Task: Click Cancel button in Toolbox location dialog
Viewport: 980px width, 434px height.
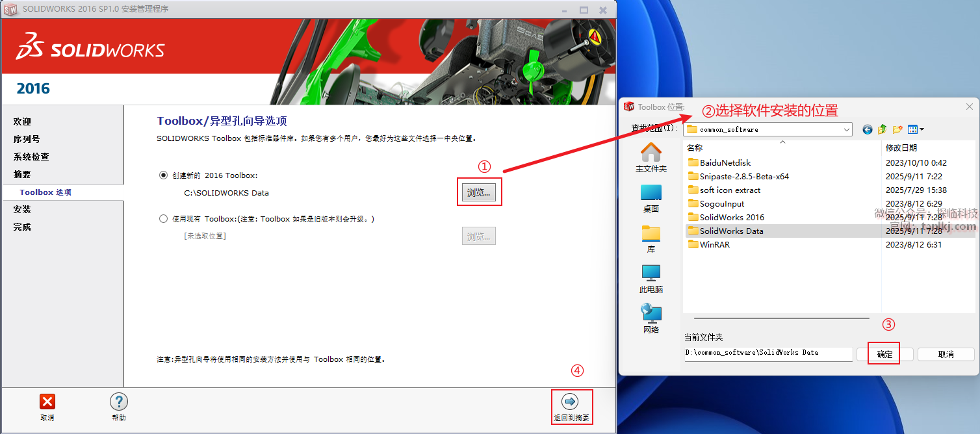Action: tap(946, 354)
